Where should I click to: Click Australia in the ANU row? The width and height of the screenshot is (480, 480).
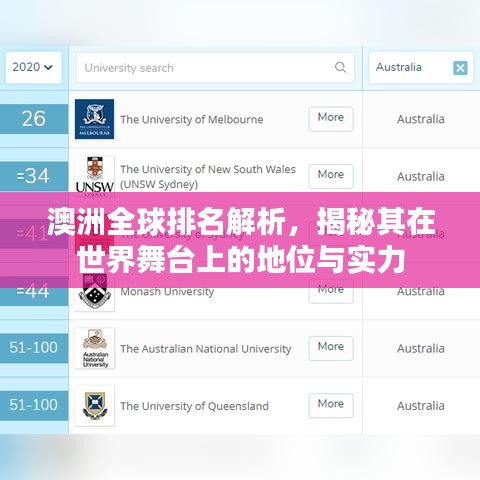tap(421, 349)
